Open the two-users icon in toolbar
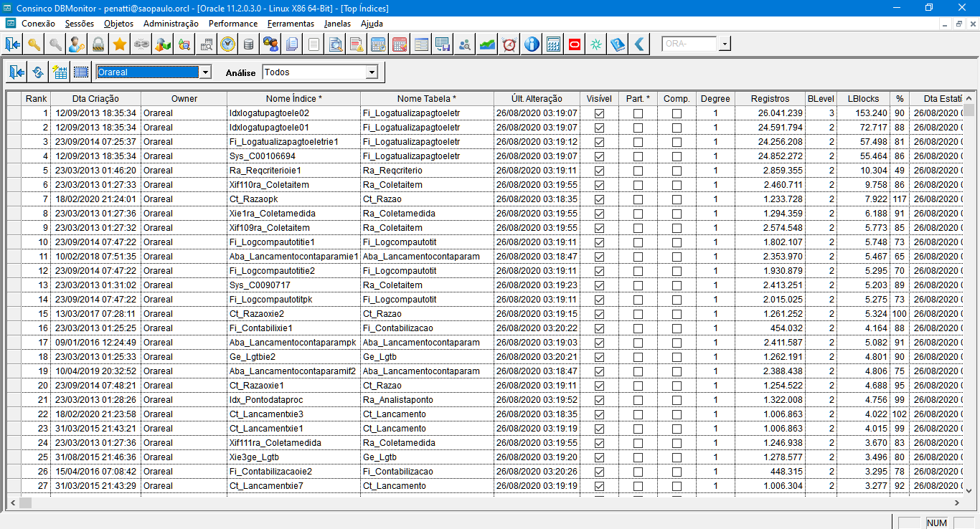 (270, 44)
